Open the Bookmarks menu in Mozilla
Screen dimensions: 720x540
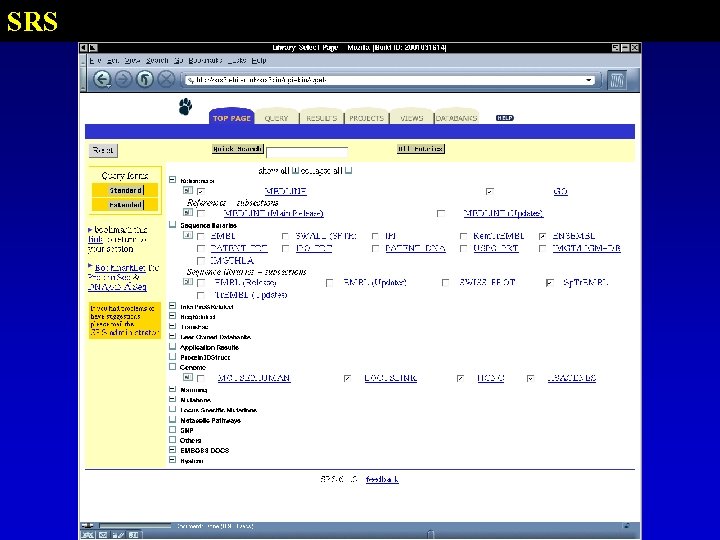pyautogui.click(x=205, y=60)
